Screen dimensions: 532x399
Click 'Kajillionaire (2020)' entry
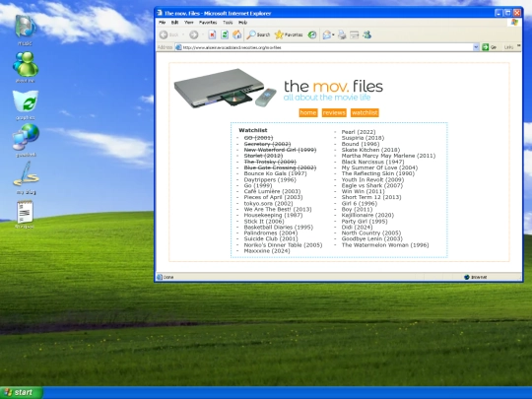(367, 215)
